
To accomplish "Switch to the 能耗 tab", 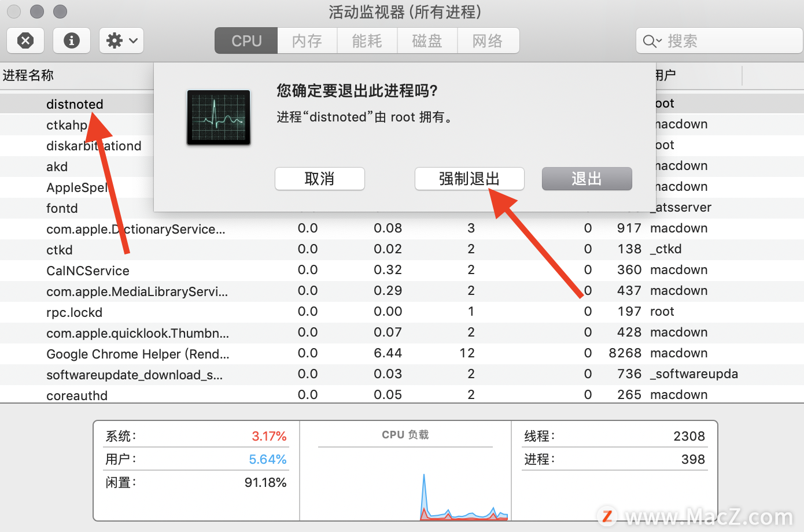I will tap(367, 41).
